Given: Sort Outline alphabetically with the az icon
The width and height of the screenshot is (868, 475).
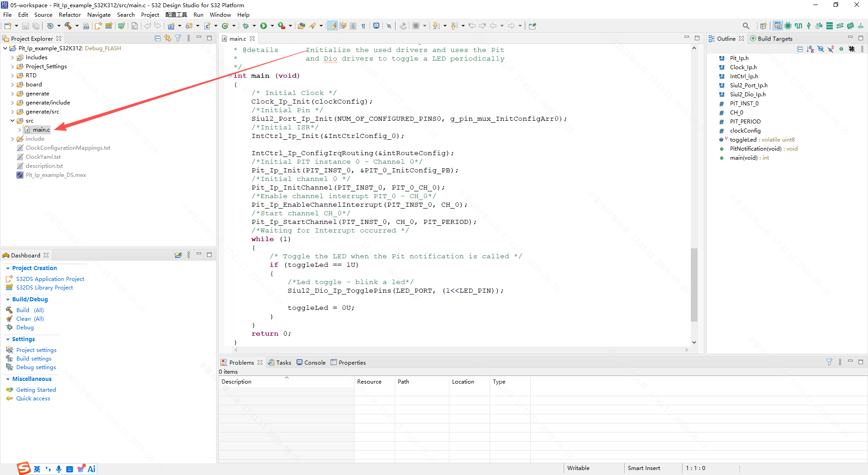Looking at the screenshot, I should (810, 49).
